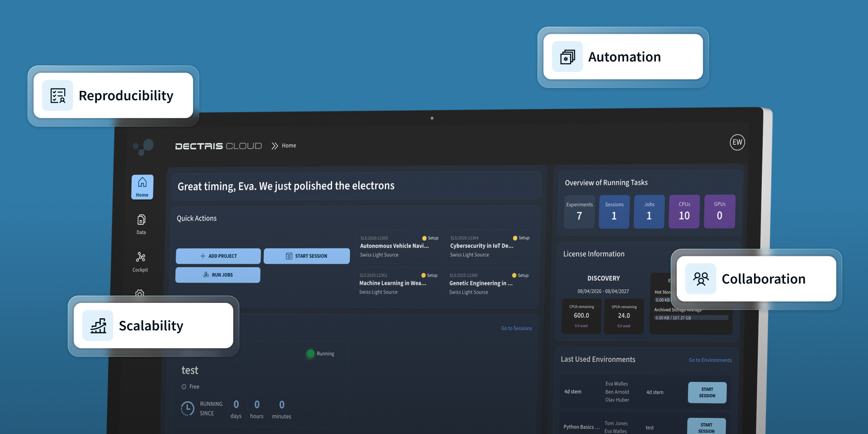Click Start Session in Quick Actions

307,256
